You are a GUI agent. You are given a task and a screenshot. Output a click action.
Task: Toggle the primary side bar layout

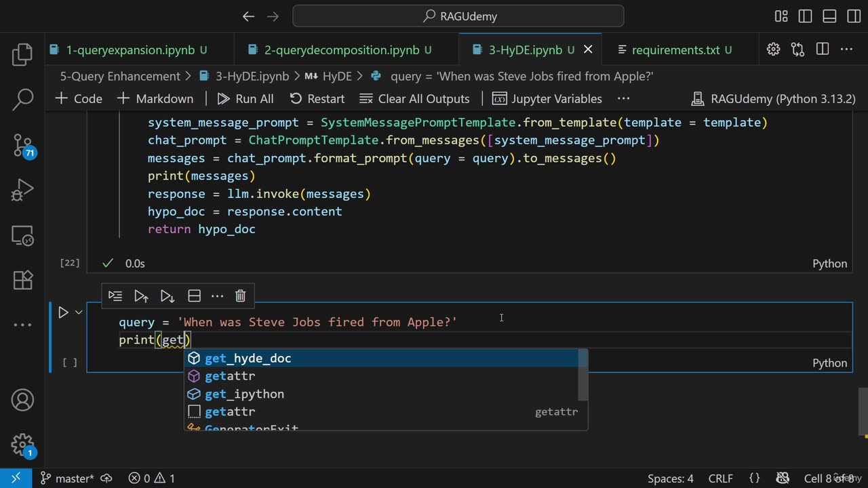[x=805, y=16]
